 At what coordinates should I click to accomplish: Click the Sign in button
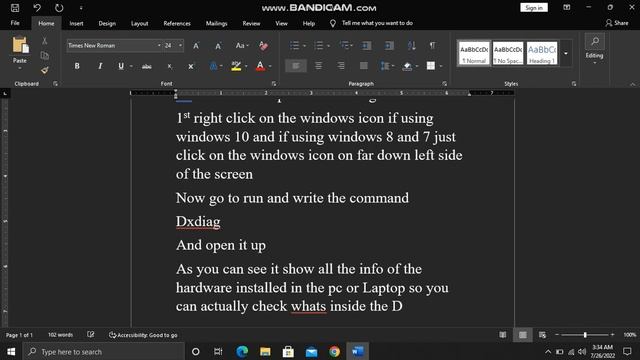tap(534, 8)
